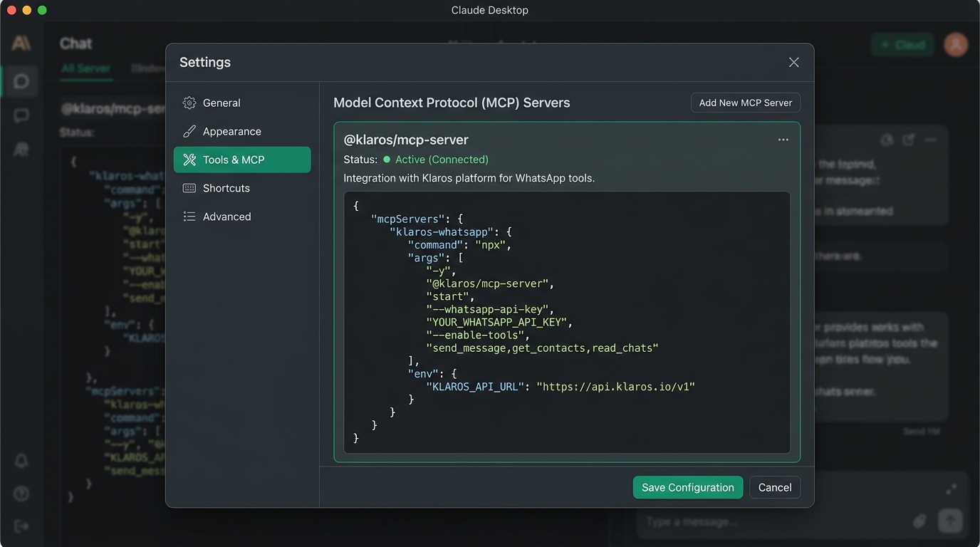Go to Shortcuts settings
This screenshot has width=980, height=547.
click(x=242, y=188)
